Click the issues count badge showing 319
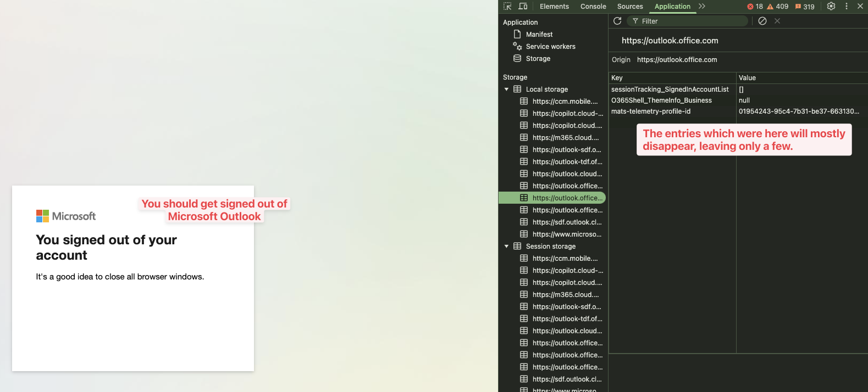The image size is (868, 392). (805, 7)
